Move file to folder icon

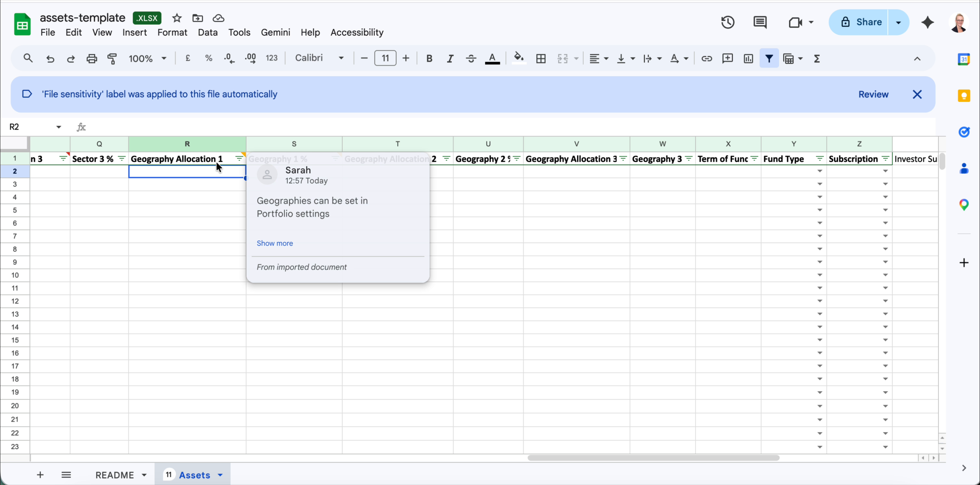198,18
